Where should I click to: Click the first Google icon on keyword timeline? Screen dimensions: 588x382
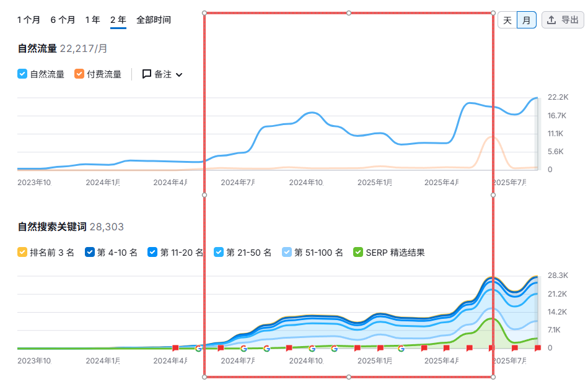[x=198, y=348]
